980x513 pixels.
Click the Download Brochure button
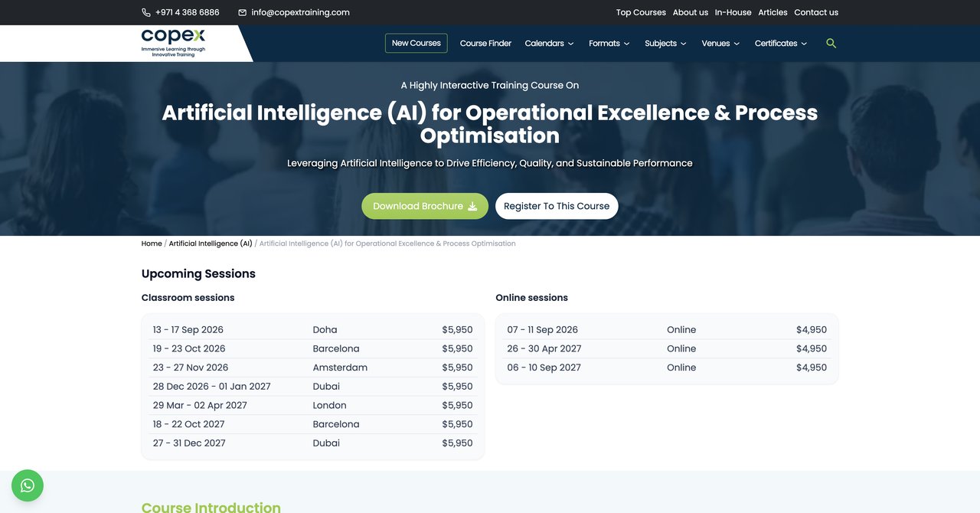click(x=425, y=206)
